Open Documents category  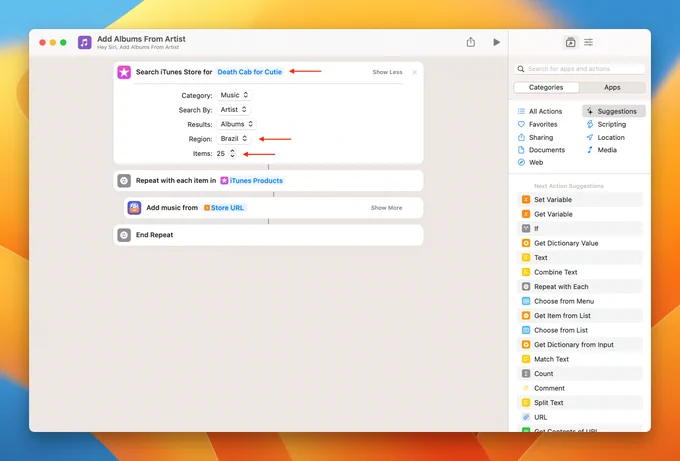coord(541,150)
